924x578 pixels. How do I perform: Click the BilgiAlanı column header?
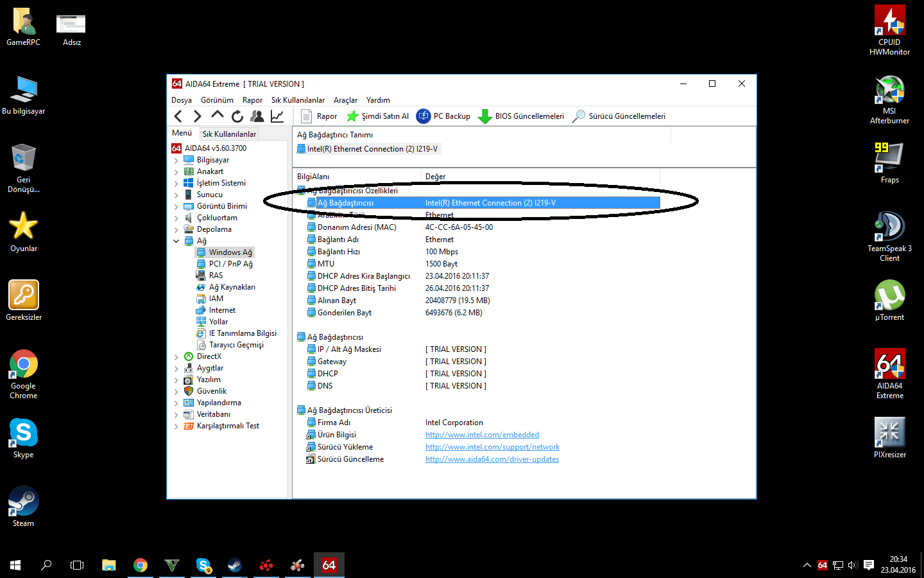357,176
